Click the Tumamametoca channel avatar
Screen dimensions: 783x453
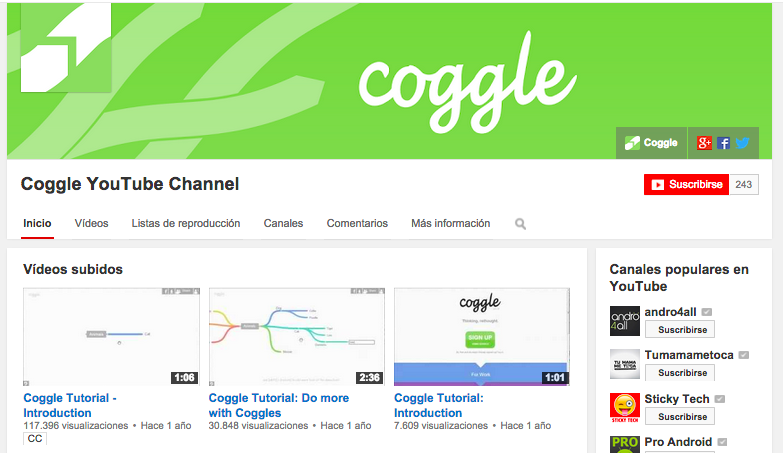point(625,364)
